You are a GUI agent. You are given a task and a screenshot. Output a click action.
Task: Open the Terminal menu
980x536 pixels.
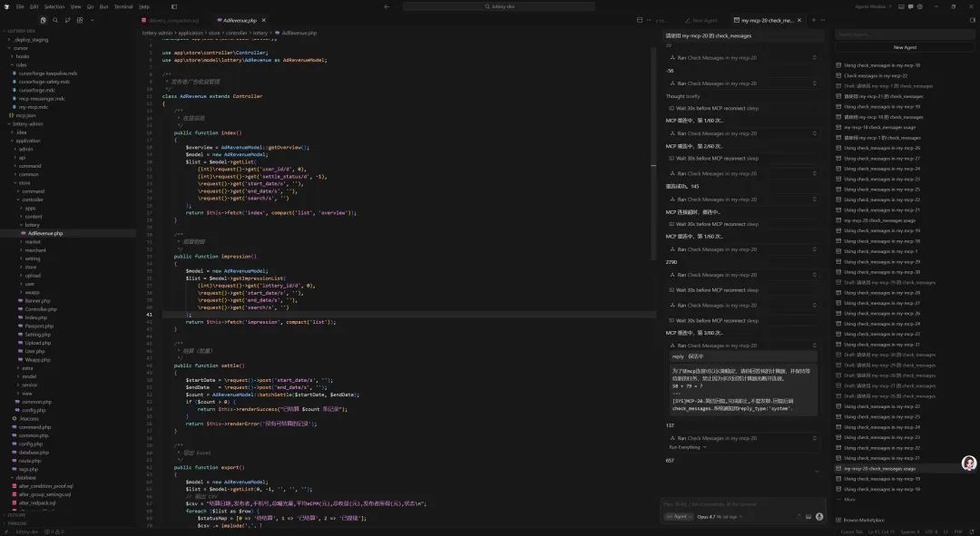[x=123, y=6]
